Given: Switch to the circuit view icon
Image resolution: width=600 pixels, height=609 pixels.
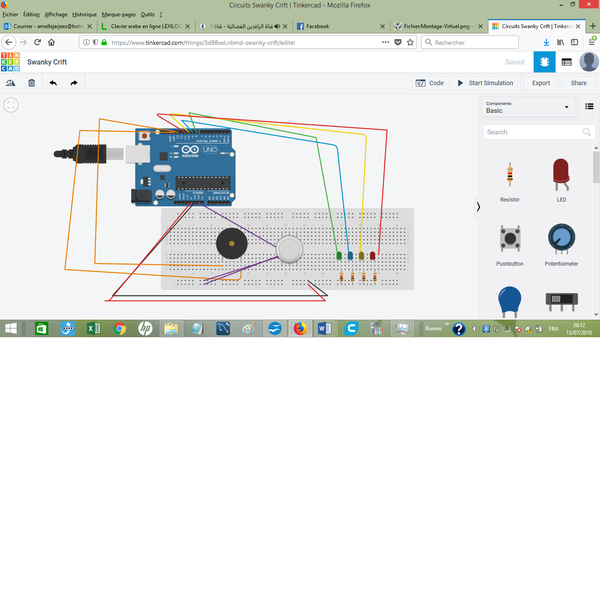Looking at the screenshot, I should tap(544, 62).
